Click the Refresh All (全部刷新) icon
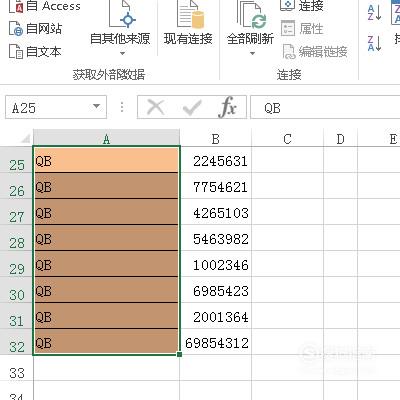This screenshot has width=400, height=400. point(251,14)
